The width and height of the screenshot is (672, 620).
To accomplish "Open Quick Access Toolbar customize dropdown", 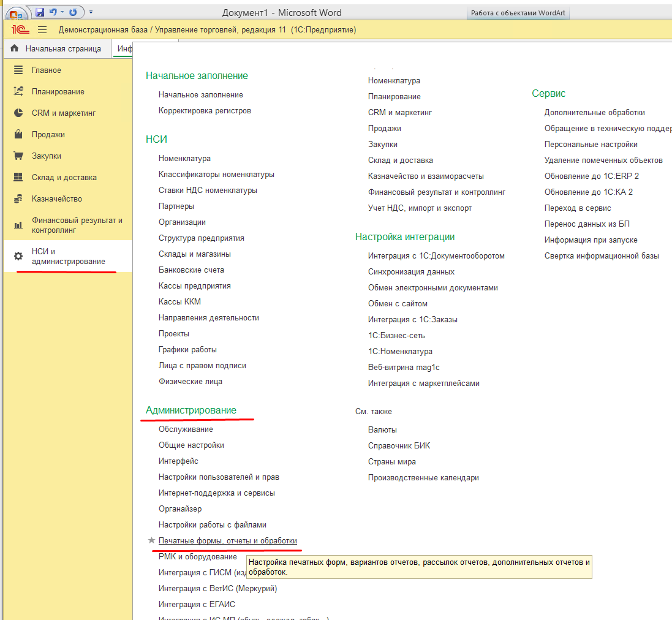I will [x=91, y=12].
